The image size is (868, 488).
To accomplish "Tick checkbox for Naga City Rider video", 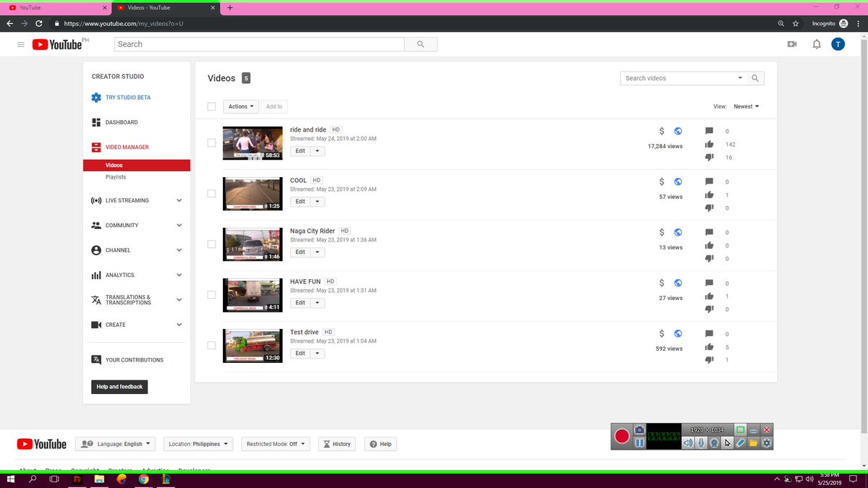I will click(x=211, y=244).
